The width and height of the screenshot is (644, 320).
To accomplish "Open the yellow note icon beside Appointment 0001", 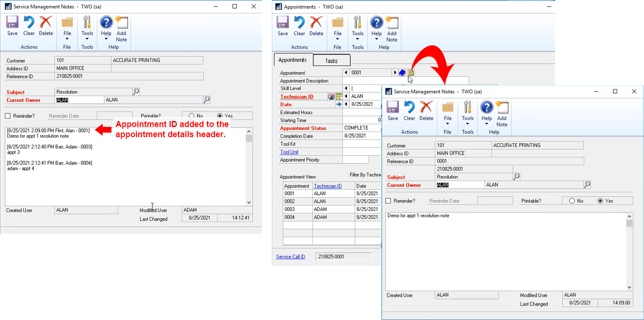I will tap(411, 72).
